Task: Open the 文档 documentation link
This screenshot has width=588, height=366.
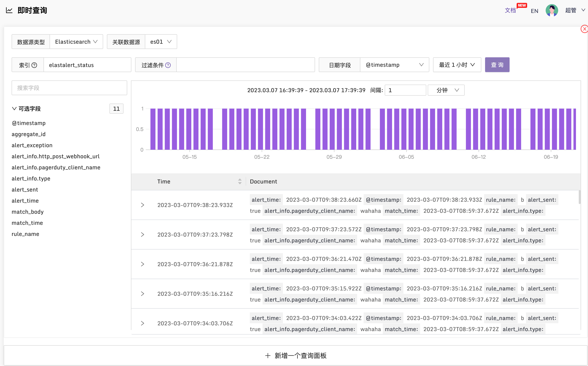Action: [x=510, y=10]
